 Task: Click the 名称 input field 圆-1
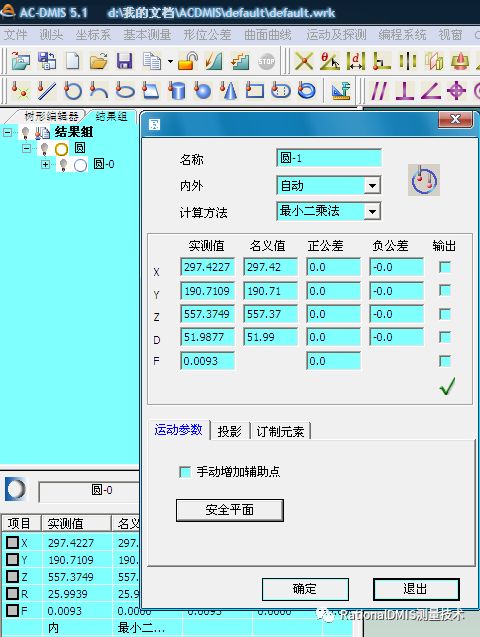(x=329, y=158)
